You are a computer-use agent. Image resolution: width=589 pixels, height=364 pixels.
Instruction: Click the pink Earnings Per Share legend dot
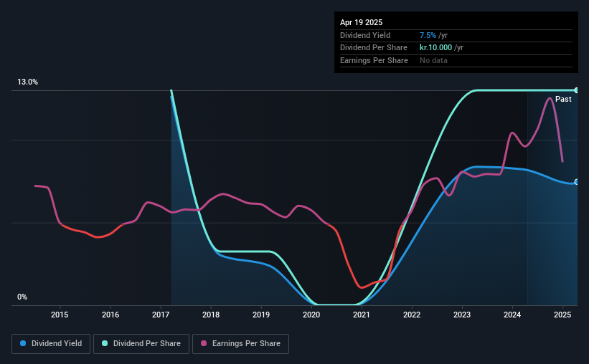pos(204,343)
